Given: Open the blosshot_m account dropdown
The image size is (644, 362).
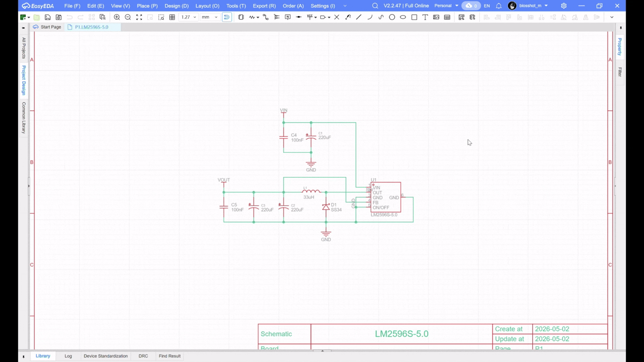Looking at the screenshot, I should tap(528, 6).
